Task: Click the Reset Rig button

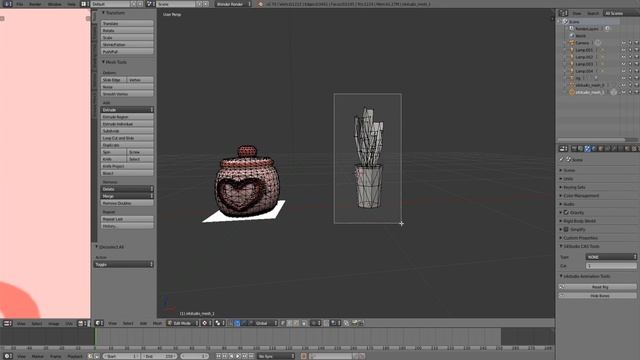Action: click(x=598, y=287)
